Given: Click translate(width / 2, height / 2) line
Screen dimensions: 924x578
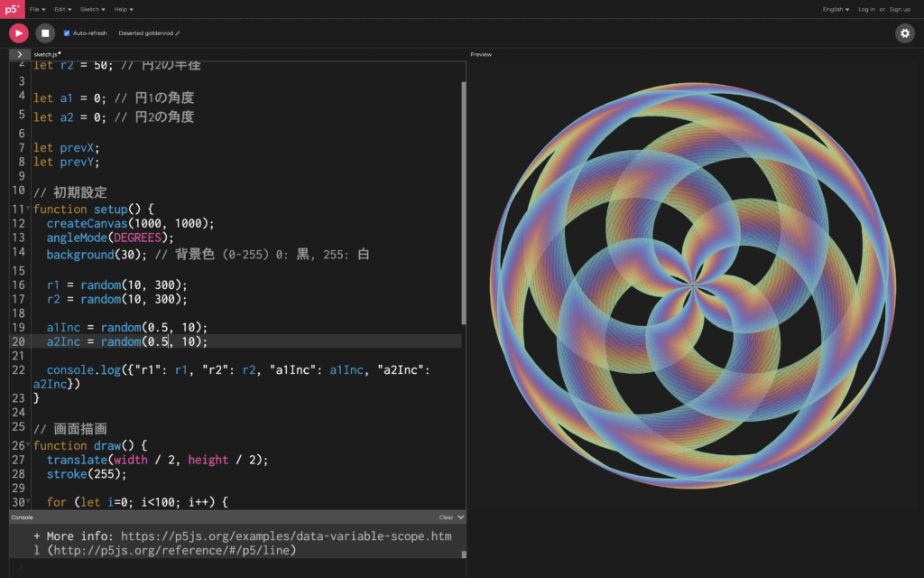Looking at the screenshot, I should click(157, 460).
